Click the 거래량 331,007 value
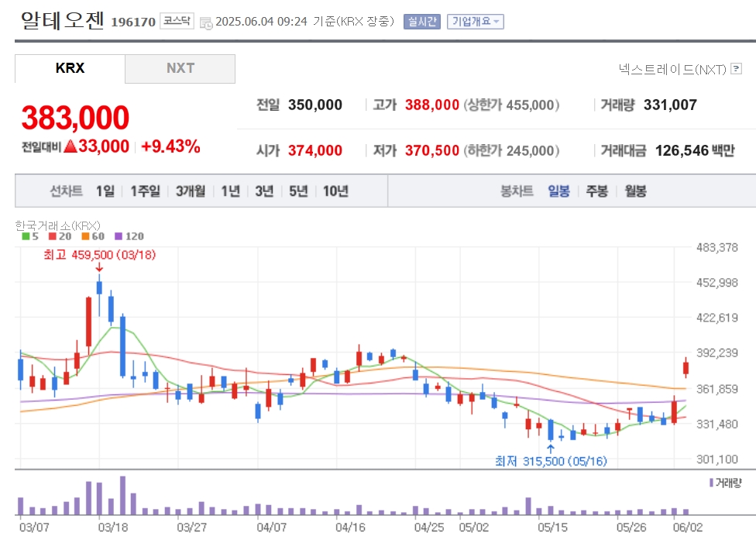This screenshot has height=557, width=756. tap(670, 105)
